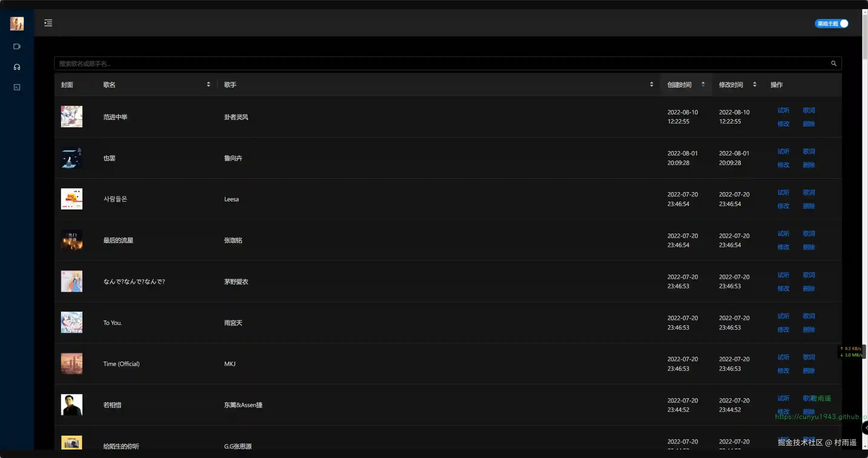Image resolution: width=868 pixels, height=458 pixels.
Task: Click 修改 for the Leesa song
Action: (783, 206)
